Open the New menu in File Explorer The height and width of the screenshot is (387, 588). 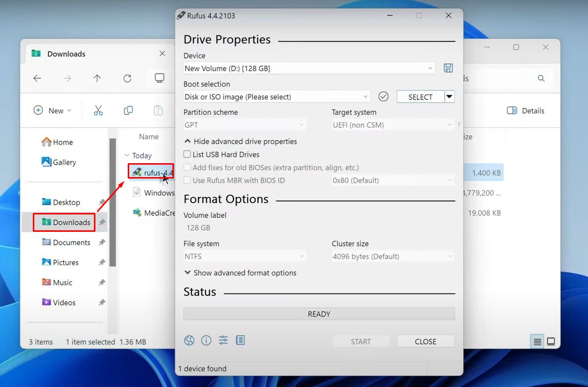pyautogui.click(x=53, y=111)
